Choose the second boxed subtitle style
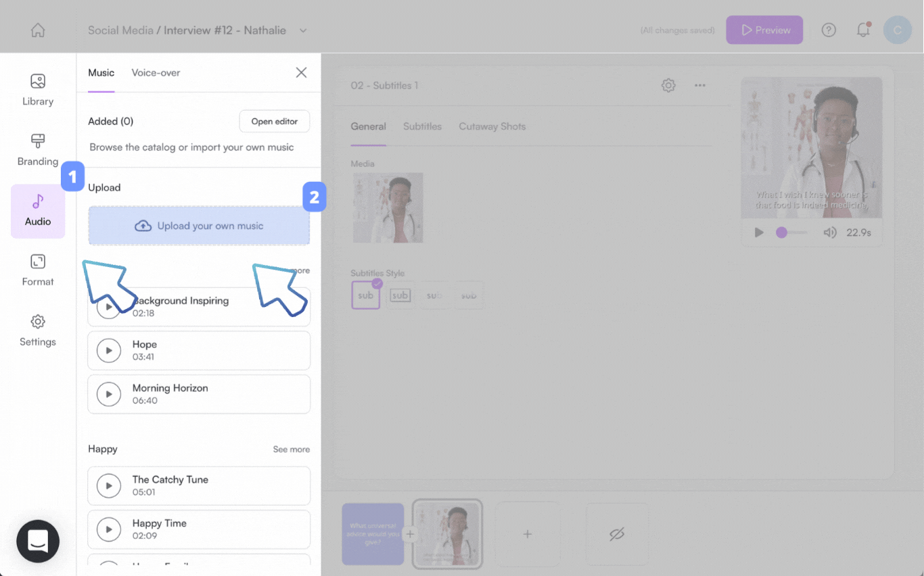The height and width of the screenshot is (576, 924). (400, 295)
